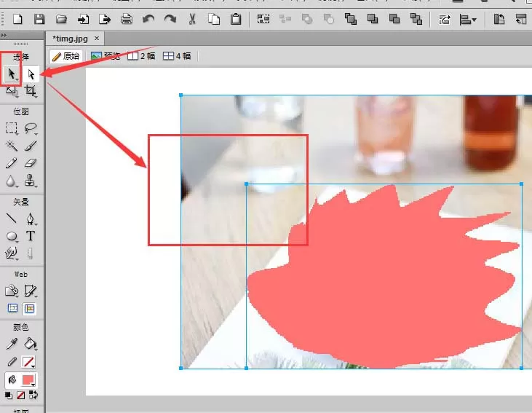Swap stroke and fill colors
532x413 pixels.
click(x=33, y=395)
